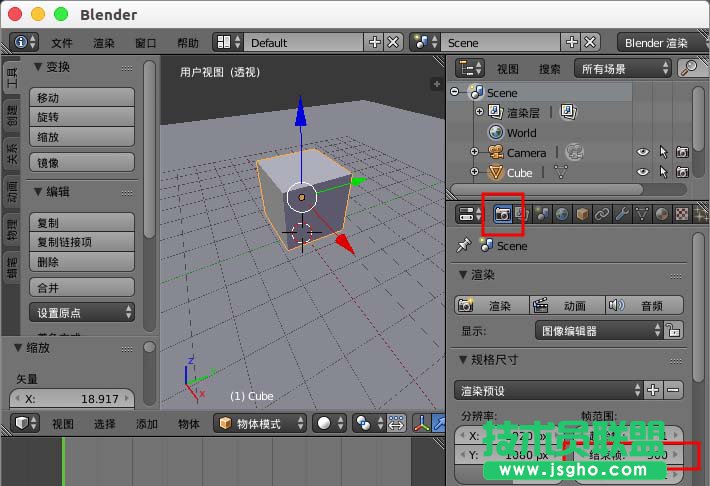Image resolution: width=710 pixels, height=486 pixels.
Task: Collapse the Dimensions panel in properties
Action: (463, 360)
